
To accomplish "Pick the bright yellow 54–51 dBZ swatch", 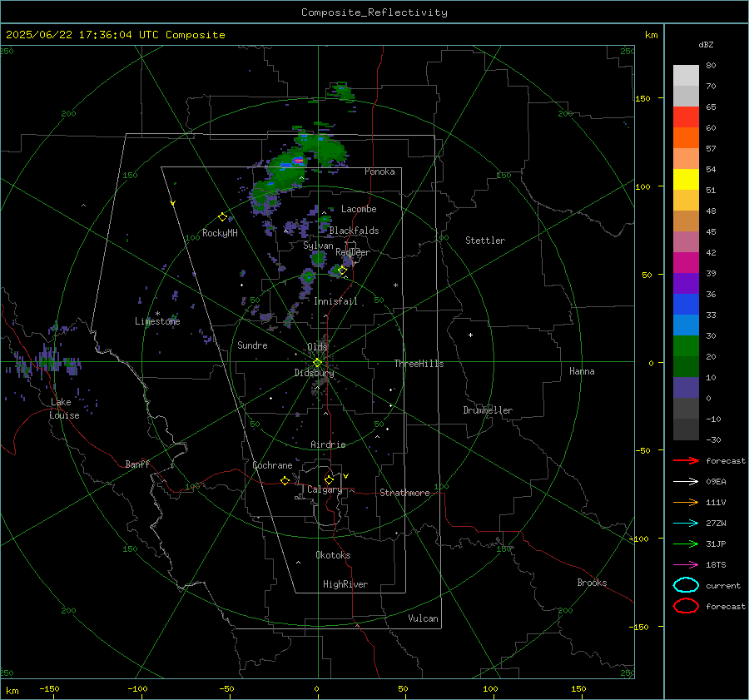I will pos(686,180).
